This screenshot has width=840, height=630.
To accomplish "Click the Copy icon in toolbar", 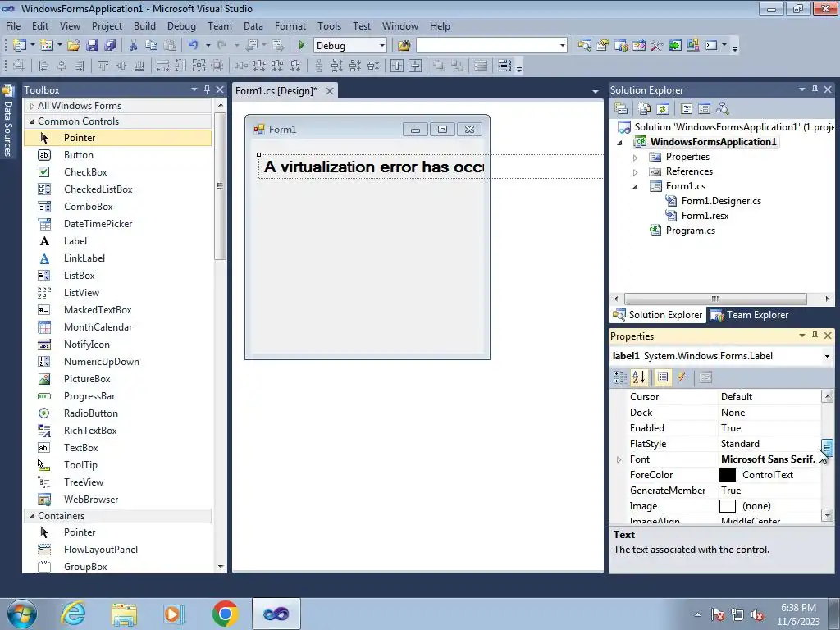I will [x=152, y=46].
